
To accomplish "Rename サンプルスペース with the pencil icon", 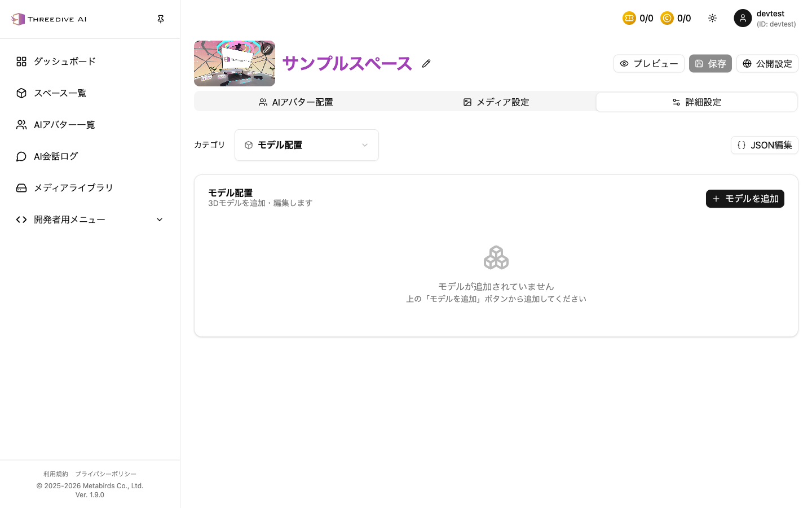I will [x=426, y=64].
